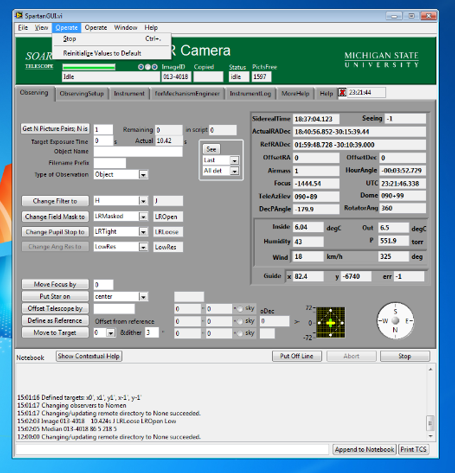Expand the Put Star on center dropdown
This screenshot has width=455, height=473.
click(x=143, y=297)
